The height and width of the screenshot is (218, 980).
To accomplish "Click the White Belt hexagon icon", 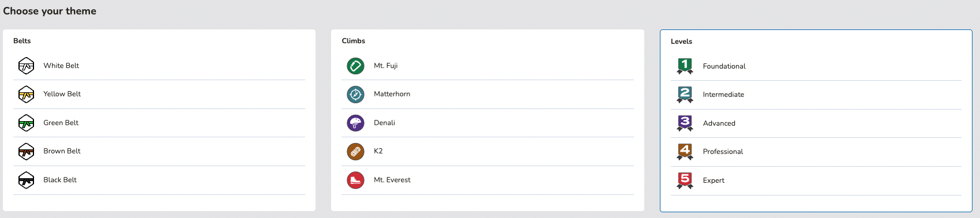I will click(x=26, y=66).
